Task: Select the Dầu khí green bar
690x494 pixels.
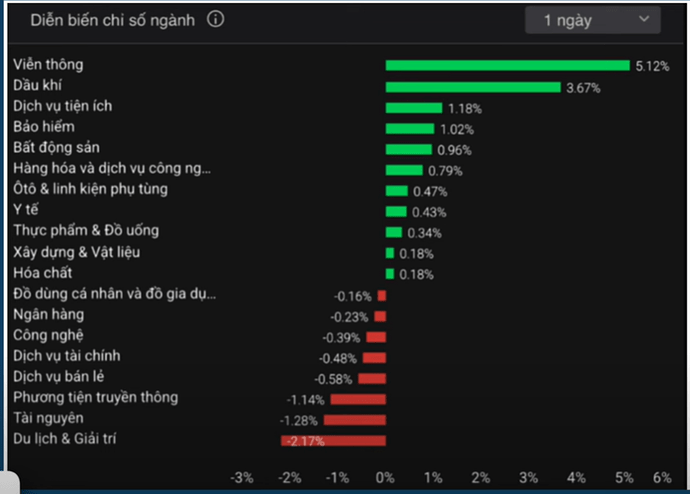Action: 472,87
